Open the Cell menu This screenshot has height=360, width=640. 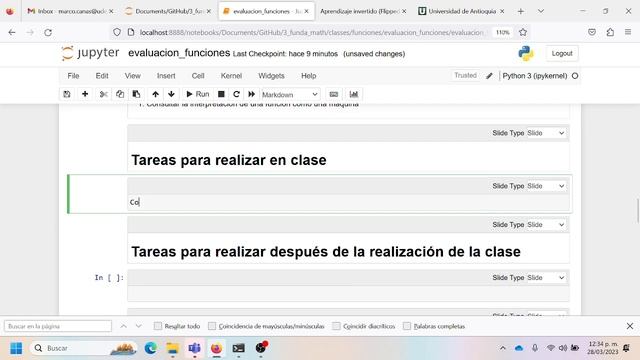point(198,76)
